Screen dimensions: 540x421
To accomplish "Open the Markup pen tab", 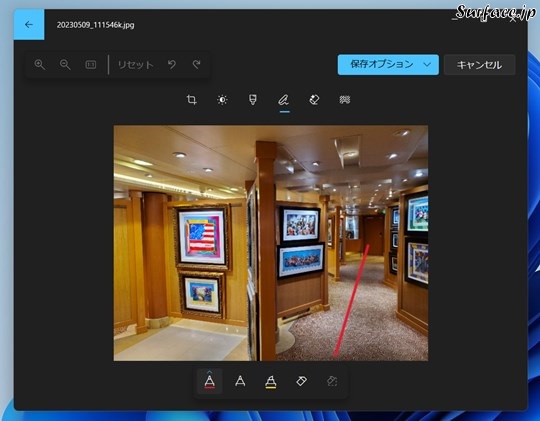I will click(x=283, y=100).
